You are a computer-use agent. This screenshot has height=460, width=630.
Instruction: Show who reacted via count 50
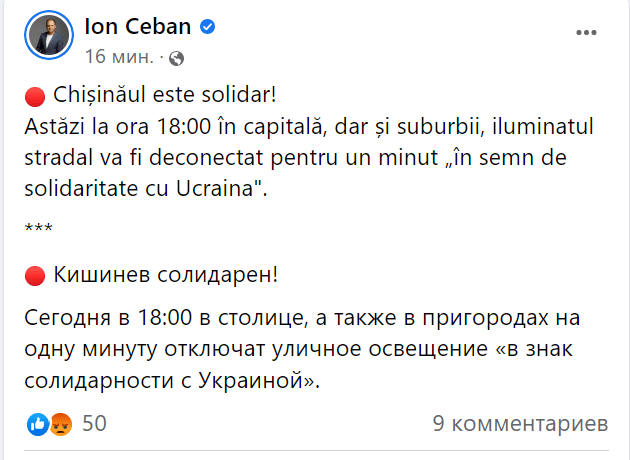point(94,423)
